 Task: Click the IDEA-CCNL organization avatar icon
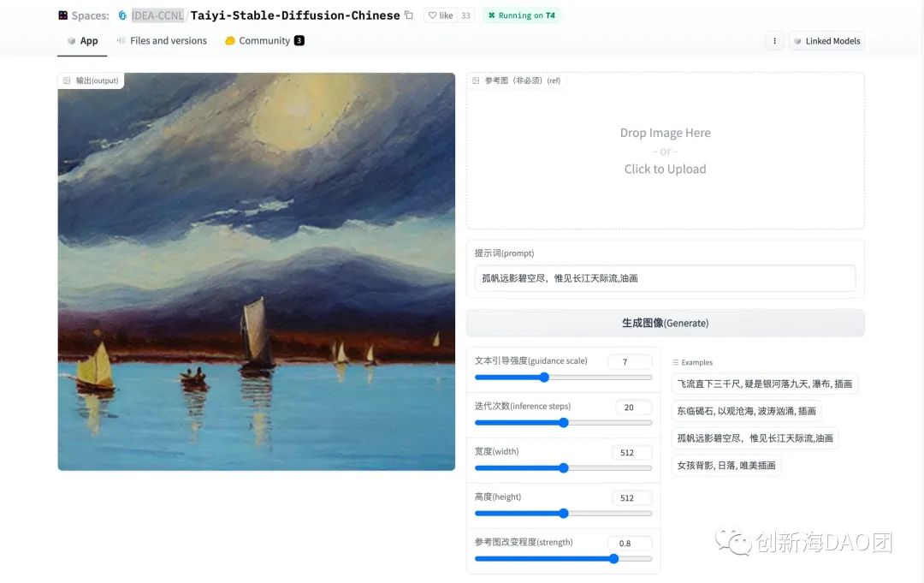point(122,15)
